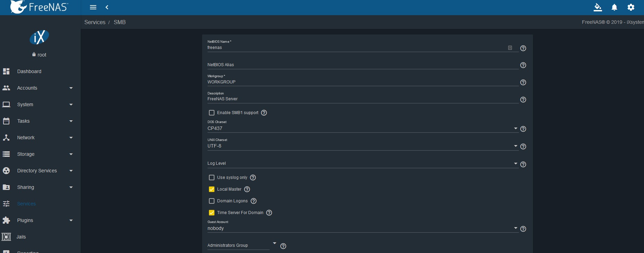Screen dimensions: 644x253
Task: Uncheck Time Server For Domain
Action: [x=212, y=213]
